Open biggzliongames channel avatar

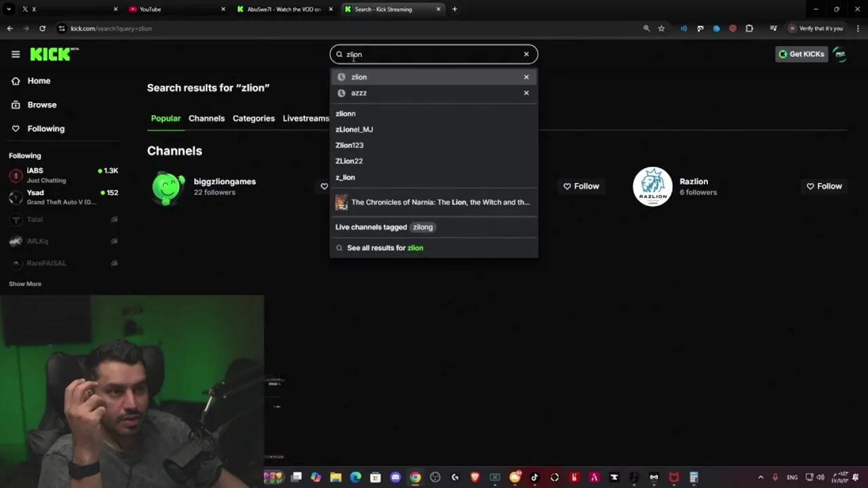point(168,187)
